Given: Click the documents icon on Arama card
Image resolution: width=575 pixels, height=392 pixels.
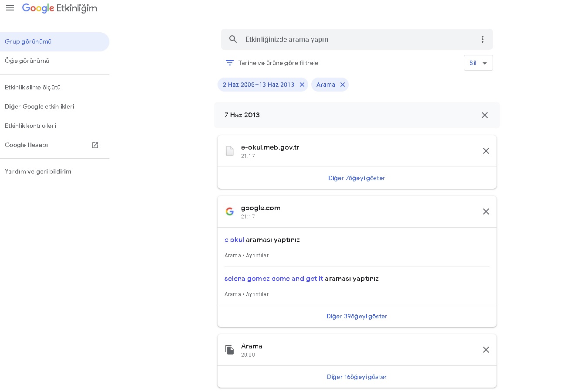Looking at the screenshot, I should tap(230, 350).
